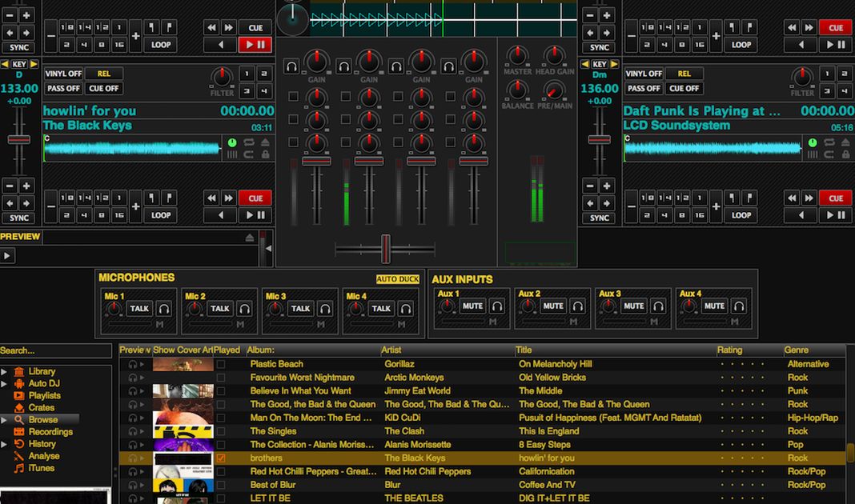Mute the Aux 2 input
The width and height of the screenshot is (855, 504).
pyautogui.click(x=553, y=306)
